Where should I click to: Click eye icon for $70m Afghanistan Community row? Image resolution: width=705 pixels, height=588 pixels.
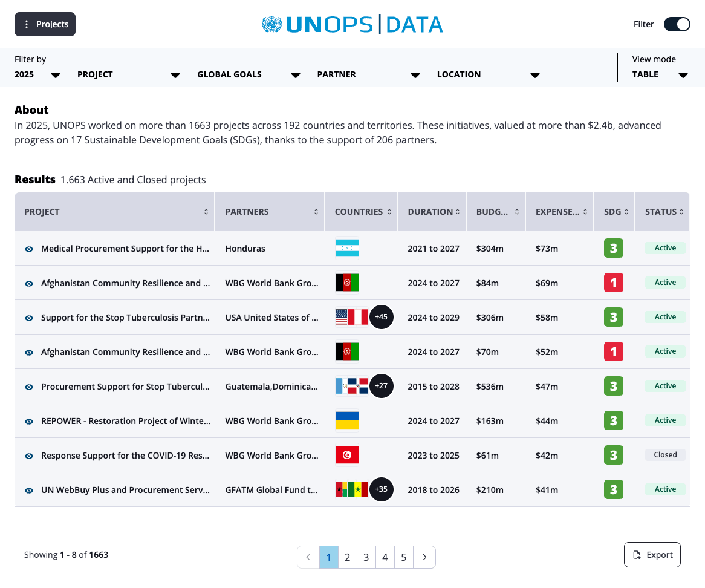[29, 353]
